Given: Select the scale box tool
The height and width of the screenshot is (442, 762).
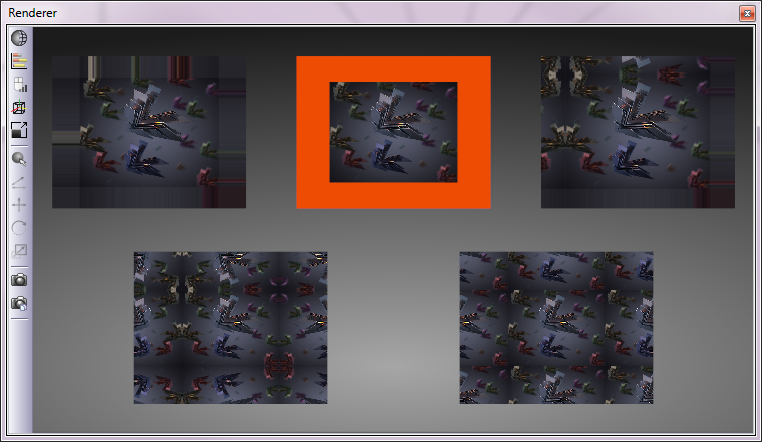Looking at the screenshot, I should coord(19,250).
